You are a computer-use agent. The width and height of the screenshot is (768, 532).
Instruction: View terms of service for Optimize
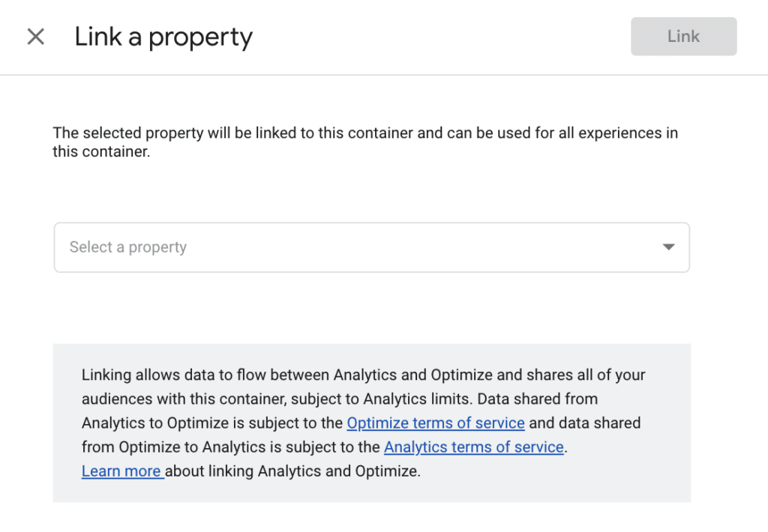click(436, 423)
